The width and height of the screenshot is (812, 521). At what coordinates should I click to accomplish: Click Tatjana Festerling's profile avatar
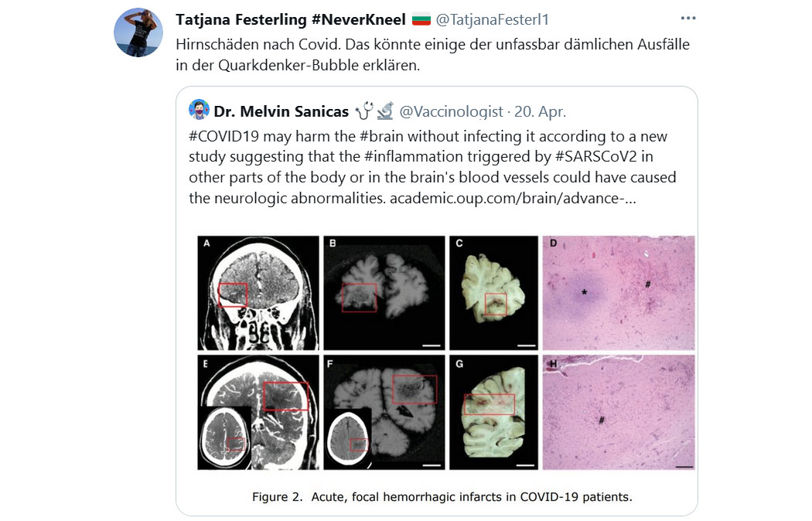138,32
